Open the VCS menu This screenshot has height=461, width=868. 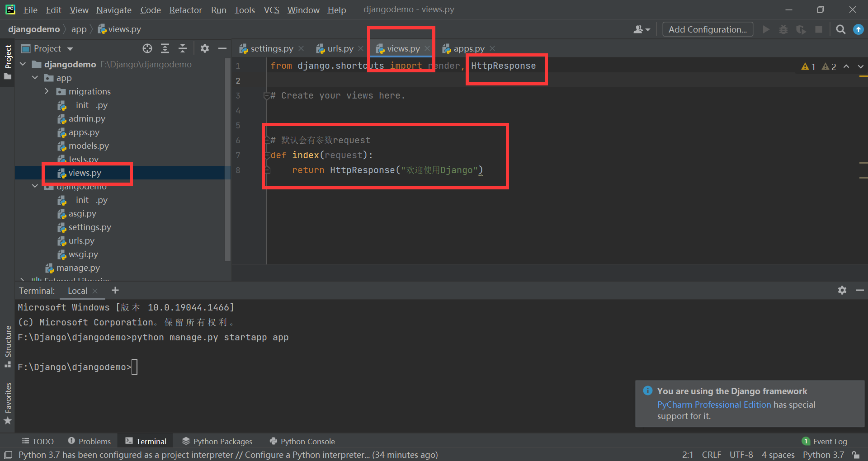pos(272,10)
